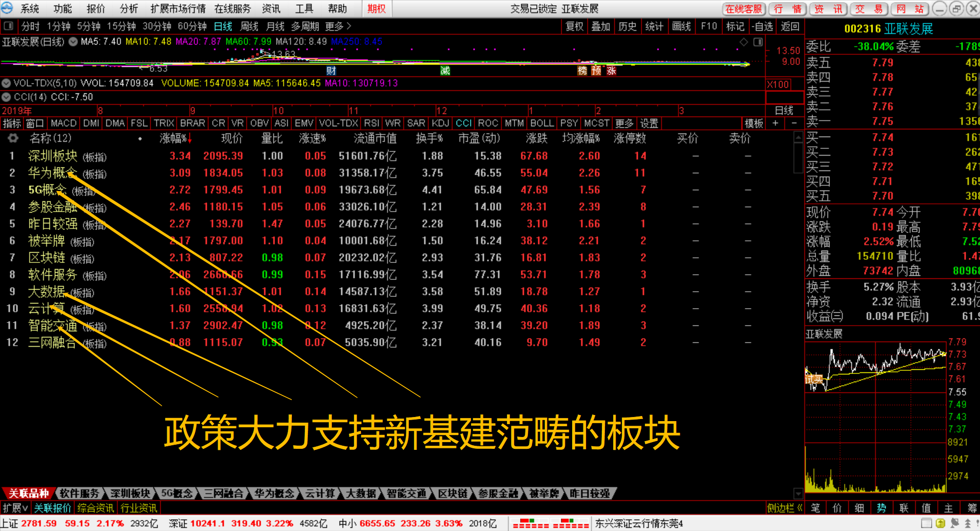Click the X100 volume scale box

click(x=778, y=85)
